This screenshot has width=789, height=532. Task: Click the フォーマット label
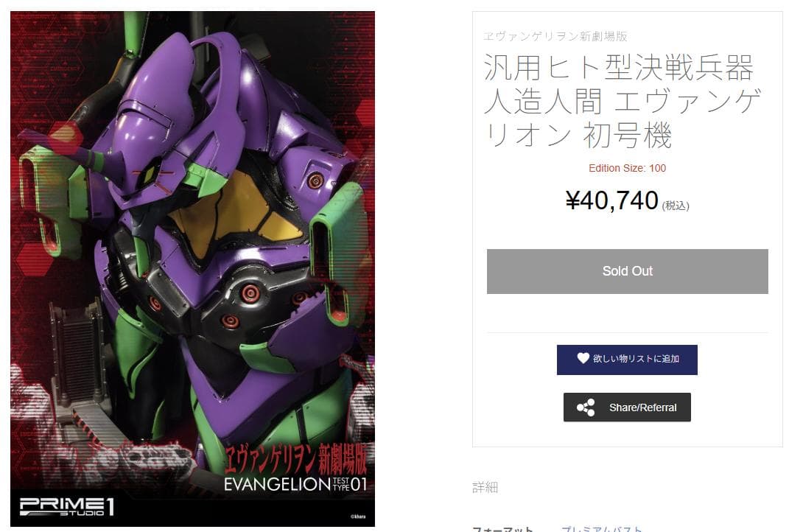pos(502,528)
